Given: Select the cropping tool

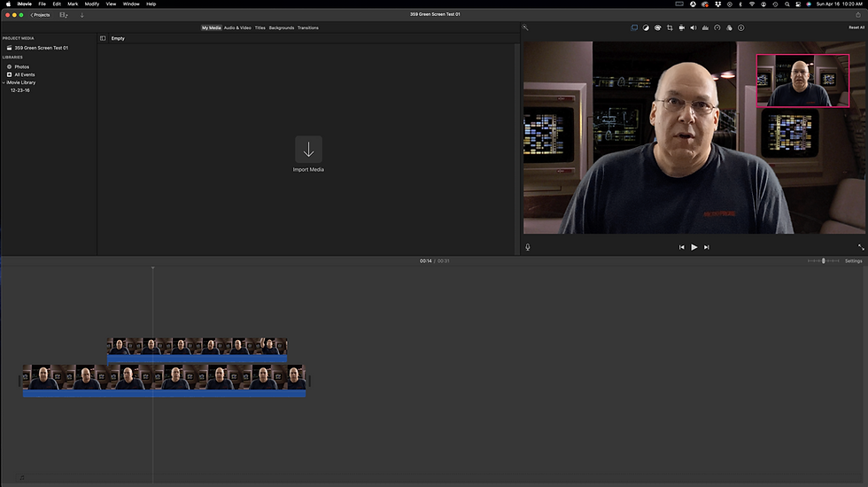Looking at the screenshot, I should point(670,27).
